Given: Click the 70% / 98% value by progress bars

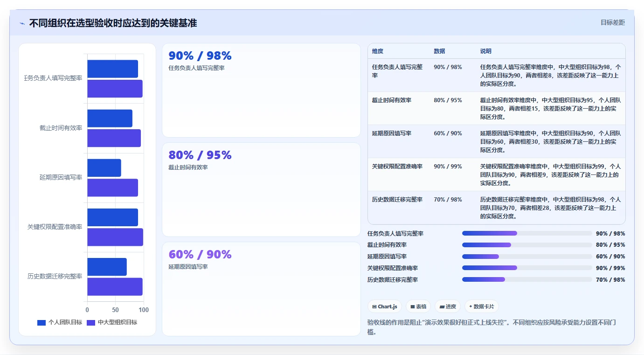Looking at the screenshot, I should (610, 280).
